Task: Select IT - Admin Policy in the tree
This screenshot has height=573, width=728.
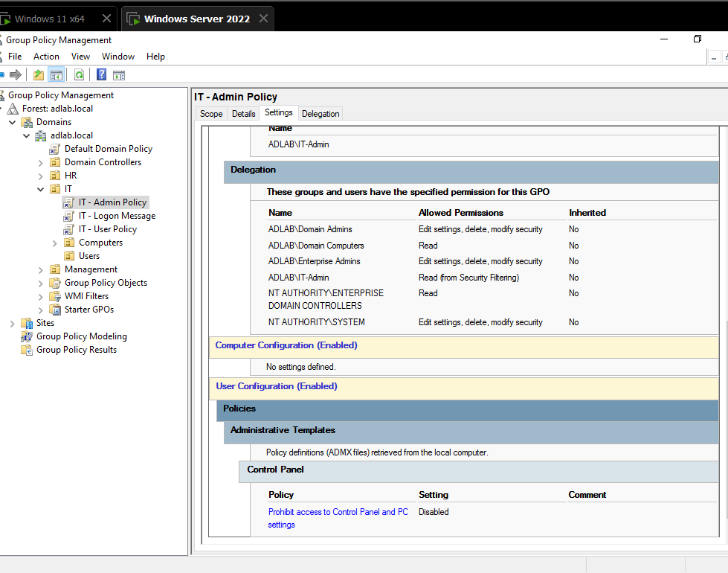Action: point(112,202)
